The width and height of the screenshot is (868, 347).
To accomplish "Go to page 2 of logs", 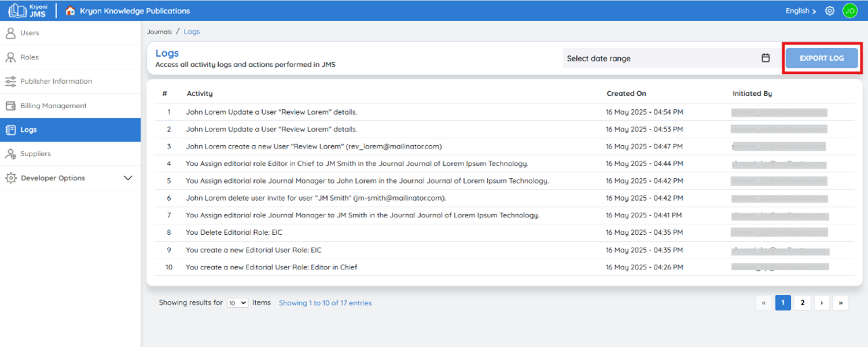I will pos(802,303).
